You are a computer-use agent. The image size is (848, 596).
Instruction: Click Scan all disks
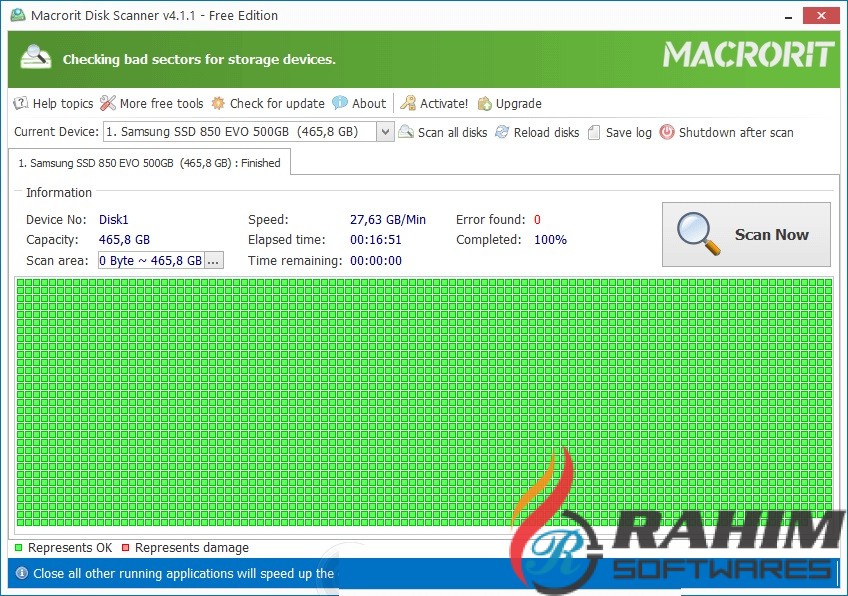tap(443, 133)
